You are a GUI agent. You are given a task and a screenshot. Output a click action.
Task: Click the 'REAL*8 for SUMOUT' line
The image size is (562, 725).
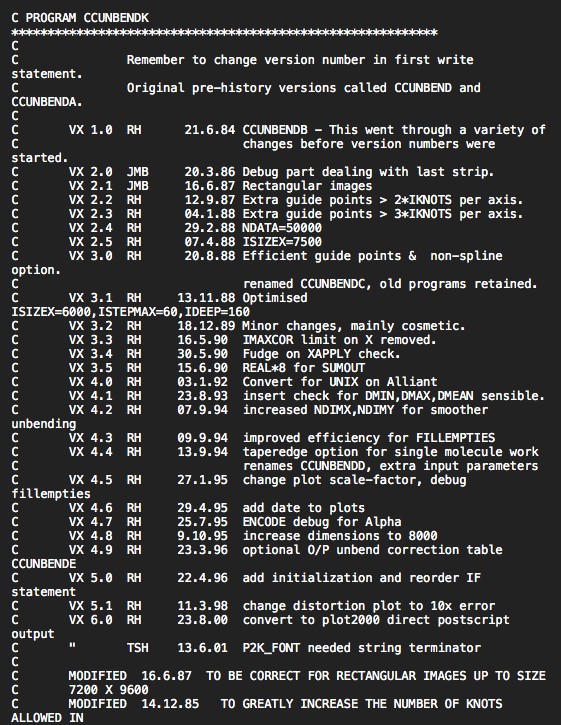point(188,368)
